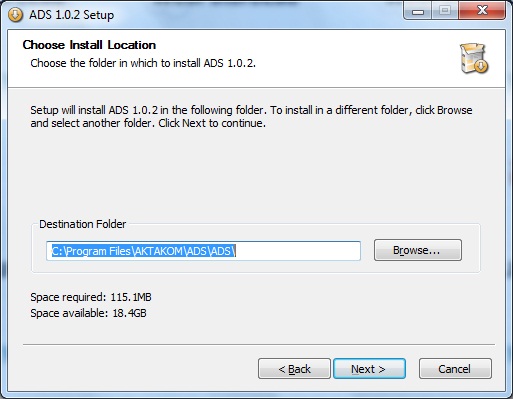Minimize the ADS Setup window
The height and width of the screenshot is (399, 513).
[x=418, y=11]
